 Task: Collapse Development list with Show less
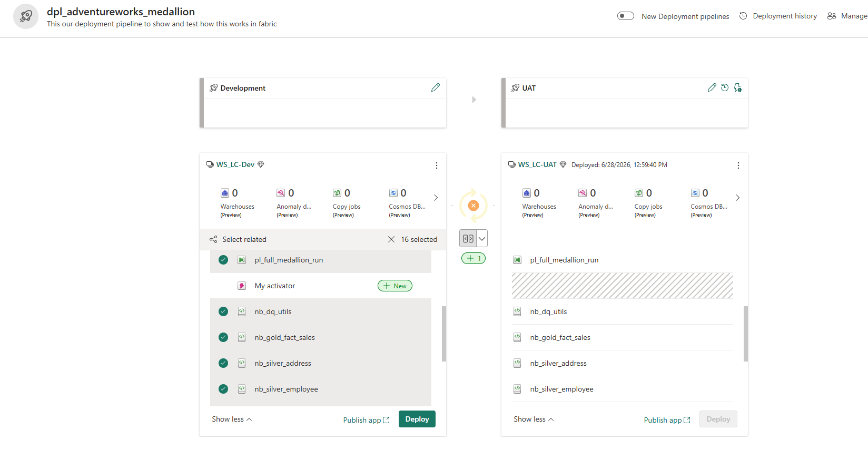tap(232, 419)
